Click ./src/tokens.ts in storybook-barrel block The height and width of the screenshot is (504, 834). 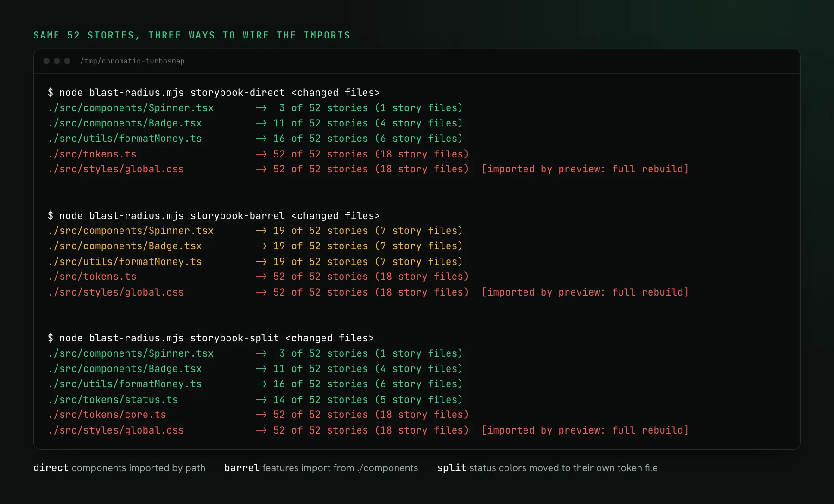pos(92,277)
